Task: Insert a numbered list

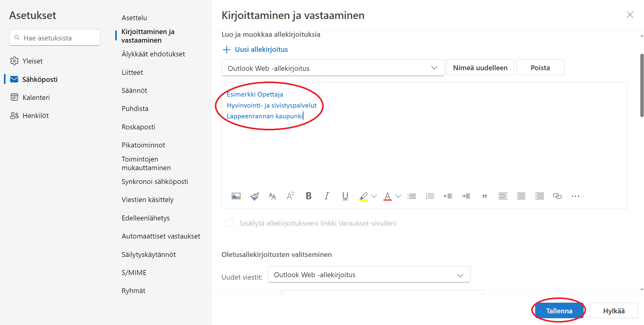Action: click(x=430, y=196)
